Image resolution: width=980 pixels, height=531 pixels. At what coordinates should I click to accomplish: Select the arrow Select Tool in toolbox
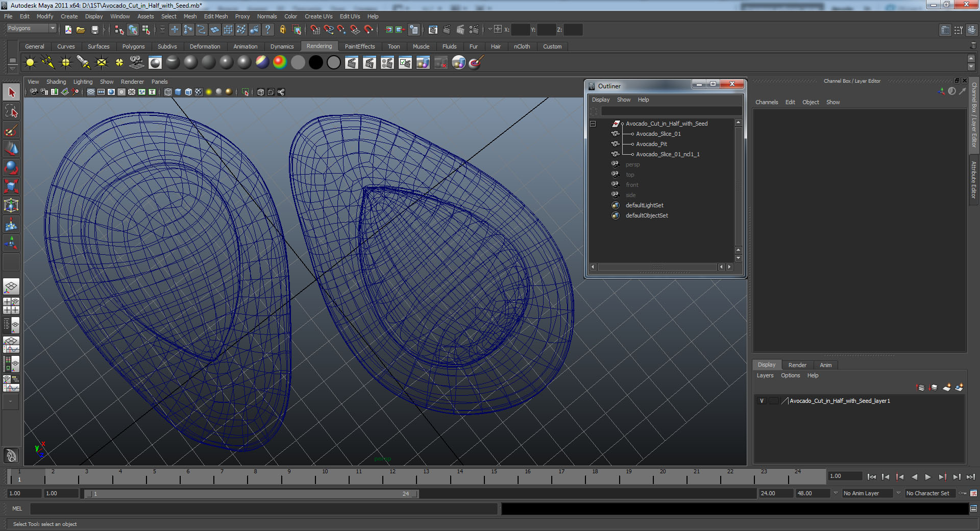coord(11,92)
